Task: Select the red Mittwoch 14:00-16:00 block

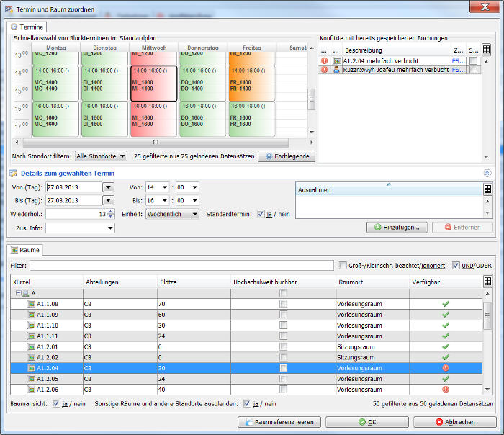Action: point(153,84)
